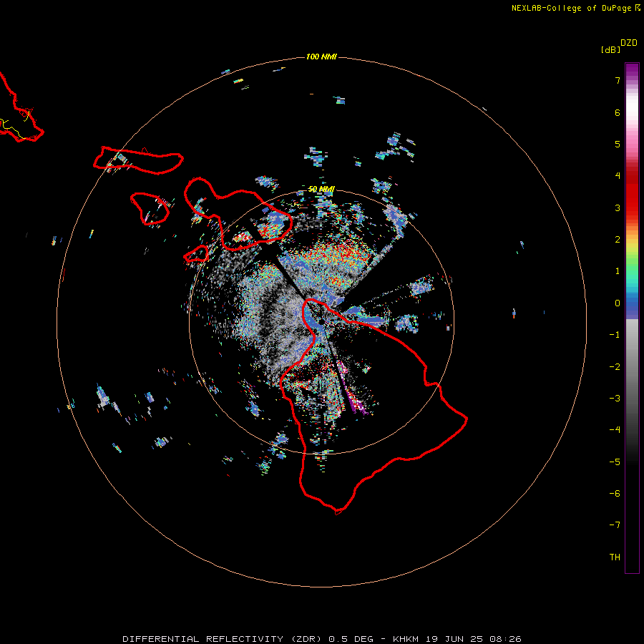Click legend value 5

tap(618, 144)
